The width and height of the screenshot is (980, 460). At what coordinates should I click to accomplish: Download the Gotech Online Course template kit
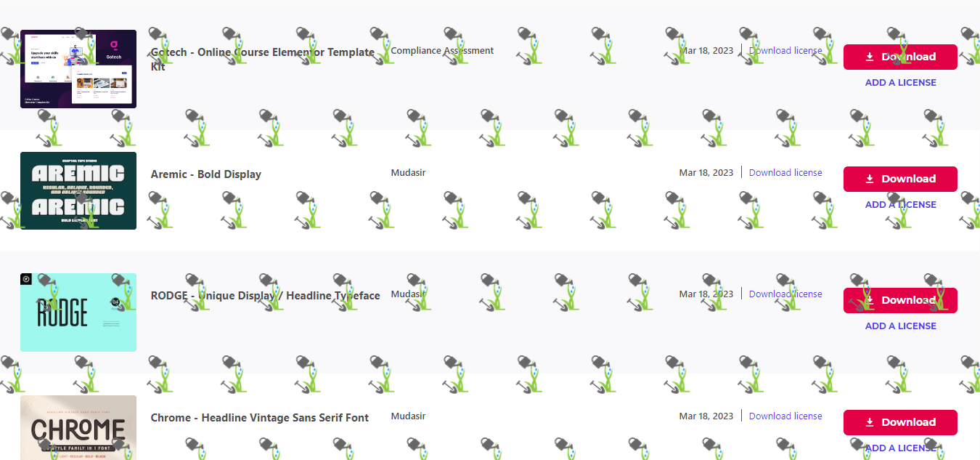[900, 57]
